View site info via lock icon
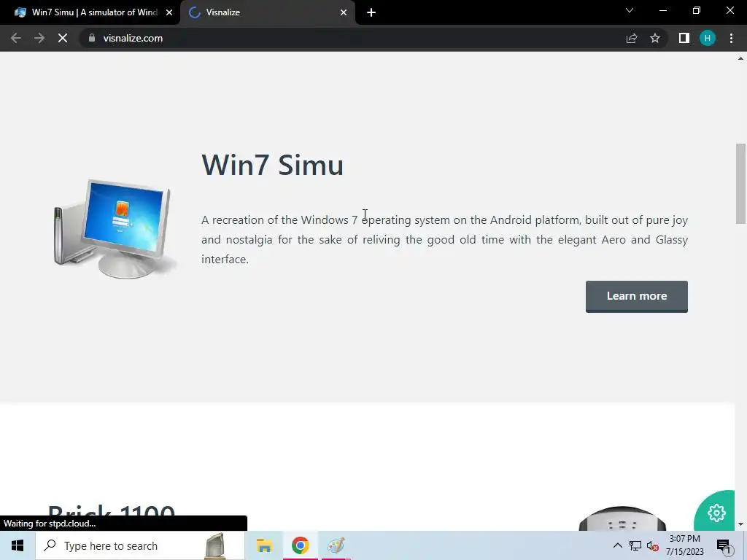 (x=92, y=38)
